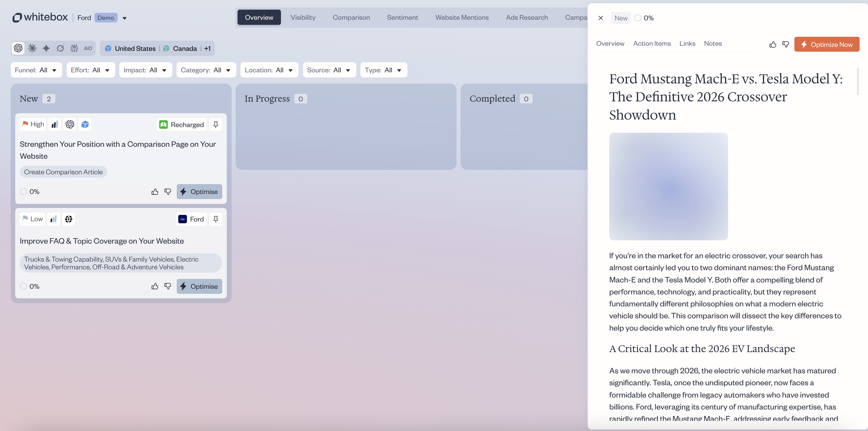
Task: Select the Perplexity model icon filter
Action: [74, 48]
